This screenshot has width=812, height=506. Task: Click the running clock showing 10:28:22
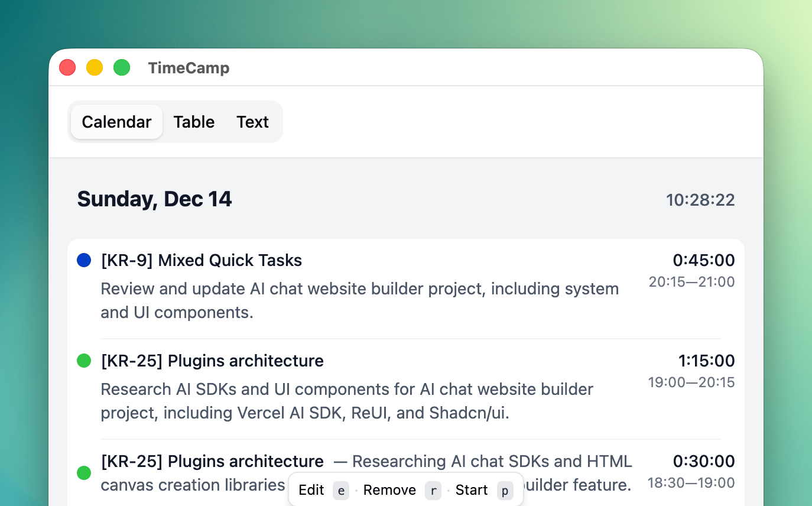tap(700, 200)
